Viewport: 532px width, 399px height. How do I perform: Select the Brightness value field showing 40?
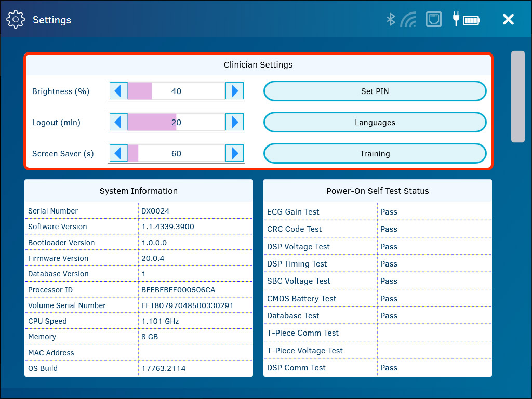tap(177, 90)
